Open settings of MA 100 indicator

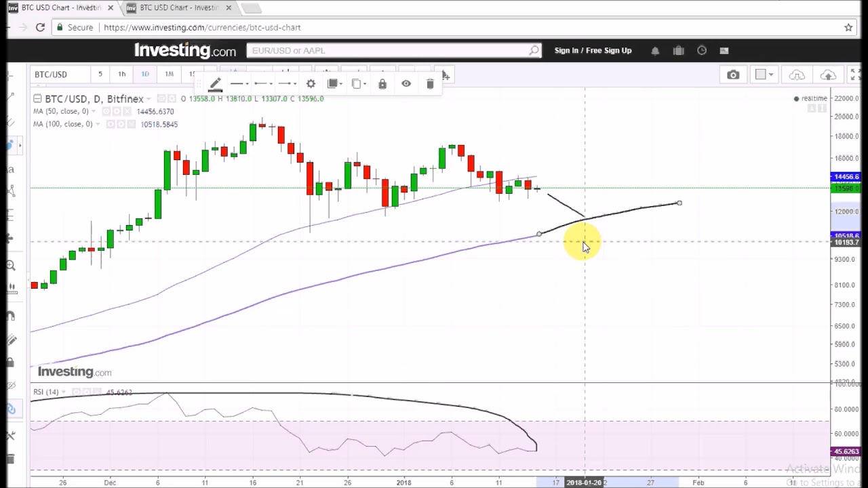pos(121,124)
